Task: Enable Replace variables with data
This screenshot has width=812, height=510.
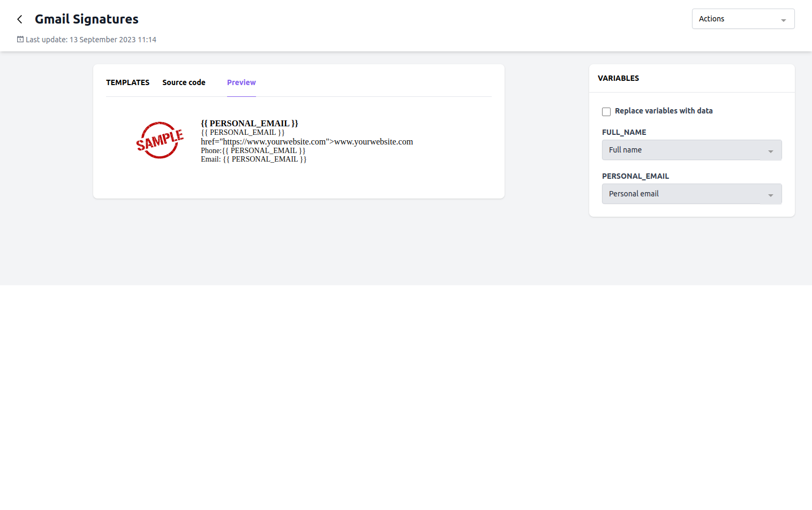Action: [606, 111]
